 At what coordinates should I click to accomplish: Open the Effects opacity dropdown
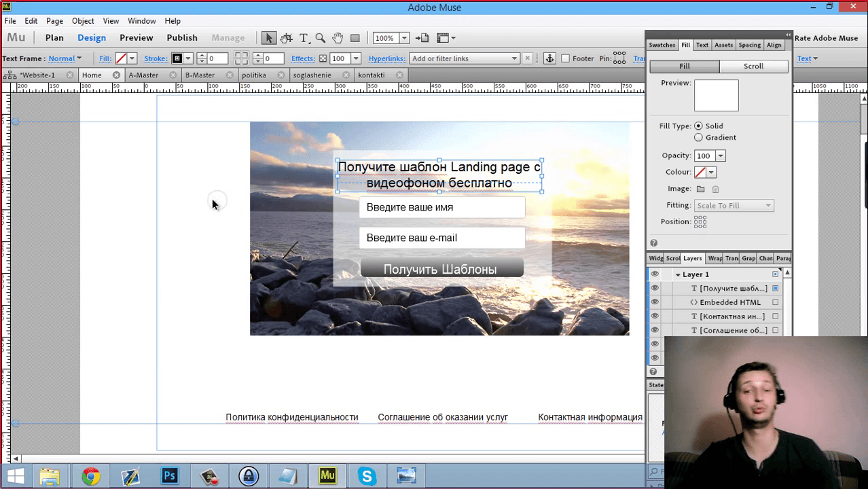click(356, 58)
